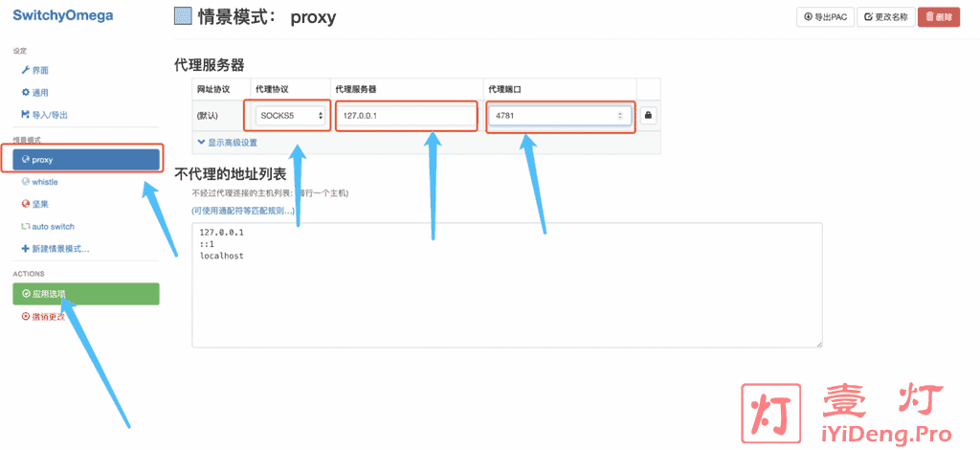980x450 pixels.
Task: Click the proxy server field 127.0.0.1
Action: [x=407, y=116]
